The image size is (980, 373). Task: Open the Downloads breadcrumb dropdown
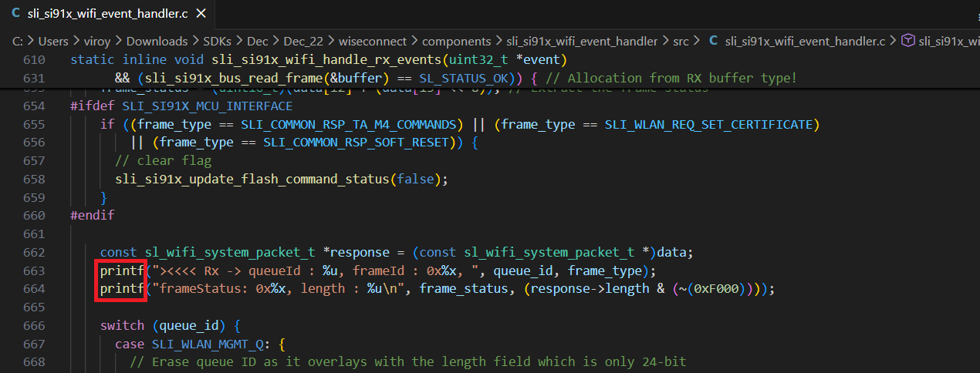click(x=157, y=41)
